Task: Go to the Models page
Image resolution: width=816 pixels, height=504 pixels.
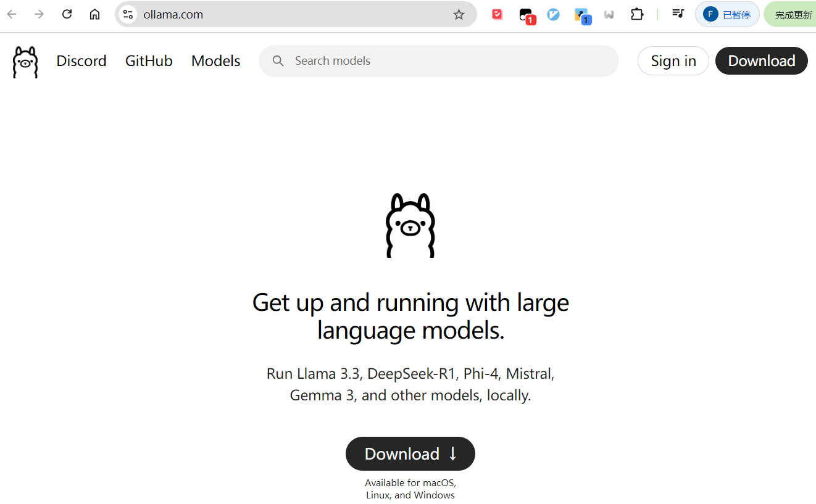Action: point(216,61)
